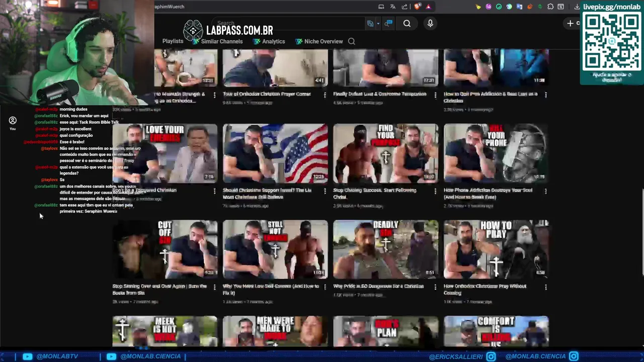Open the browser extensions puzzle icon
Image resolution: width=644 pixels, height=362 pixels.
pyautogui.click(x=550, y=7)
